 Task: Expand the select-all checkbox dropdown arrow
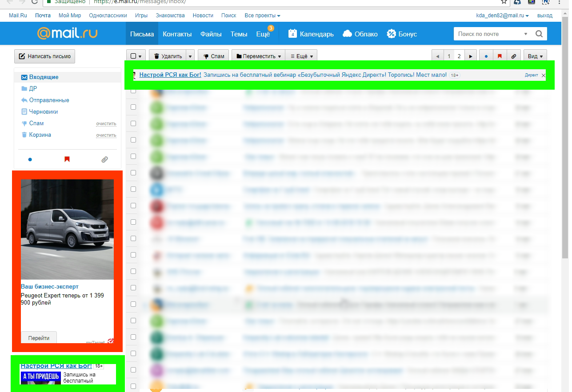pyautogui.click(x=140, y=57)
